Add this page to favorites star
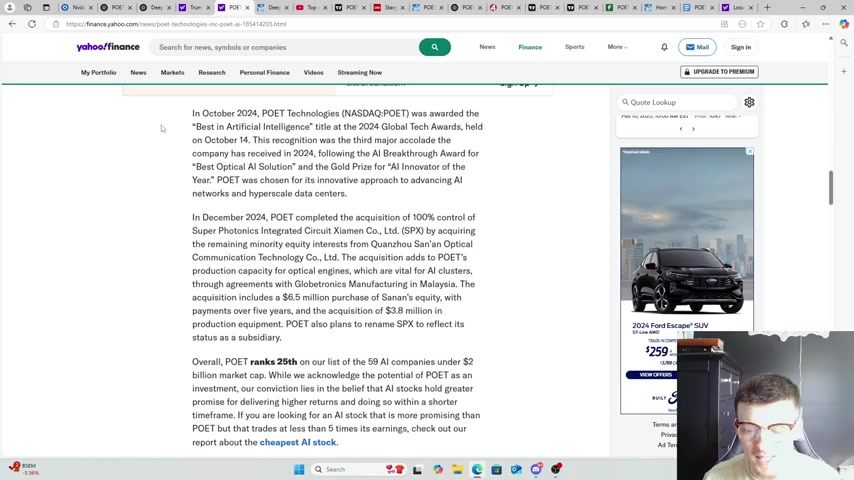The image size is (854, 480). (760, 24)
